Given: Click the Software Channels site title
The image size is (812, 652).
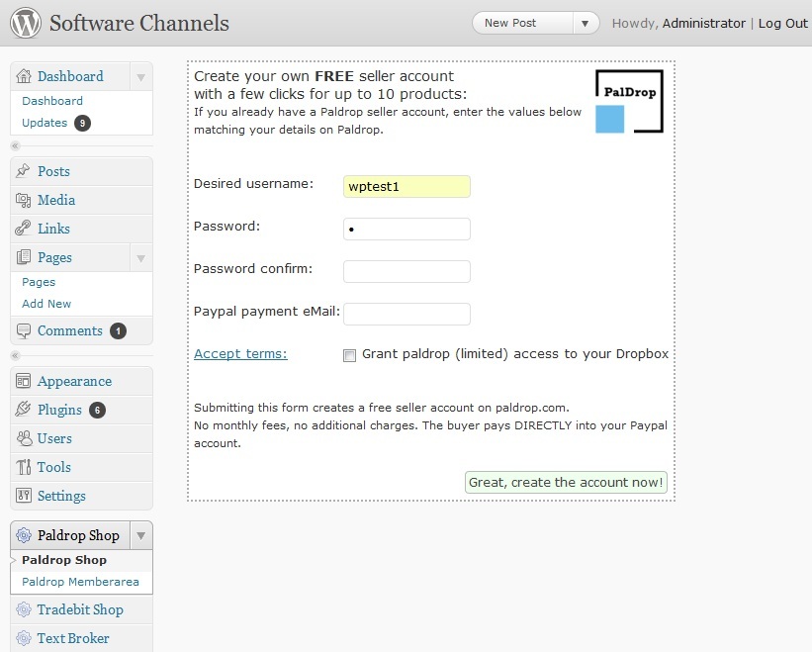Looking at the screenshot, I should click(139, 24).
